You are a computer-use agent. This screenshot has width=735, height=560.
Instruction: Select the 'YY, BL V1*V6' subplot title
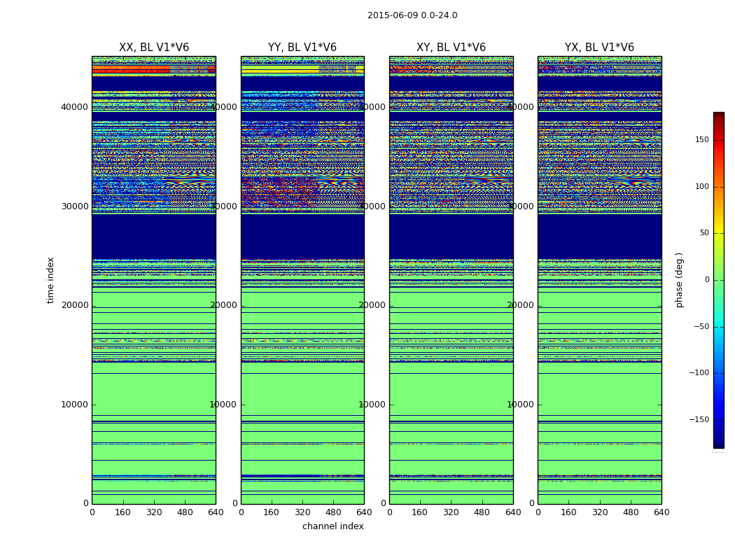pyautogui.click(x=302, y=48)
